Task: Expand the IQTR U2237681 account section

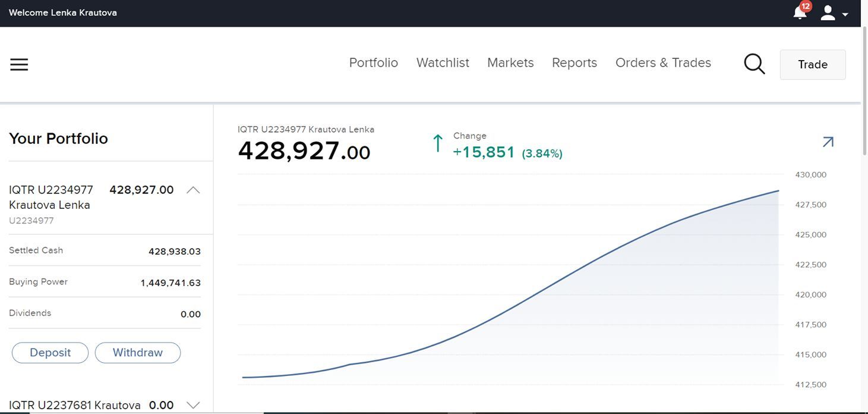Action: (x=192, y=405)
